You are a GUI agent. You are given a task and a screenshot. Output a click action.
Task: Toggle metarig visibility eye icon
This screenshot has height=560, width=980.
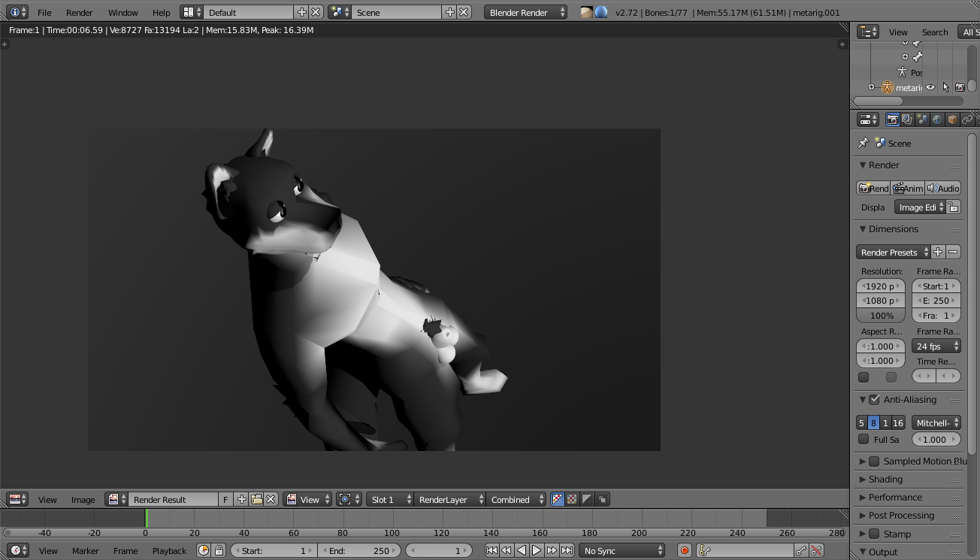[x=930, y=87]
